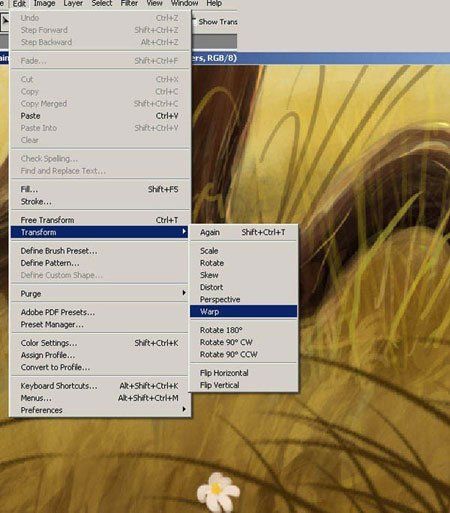Screen dimensions: 450x513
Task: Open the Image menu
Action: tap(44, 4)
